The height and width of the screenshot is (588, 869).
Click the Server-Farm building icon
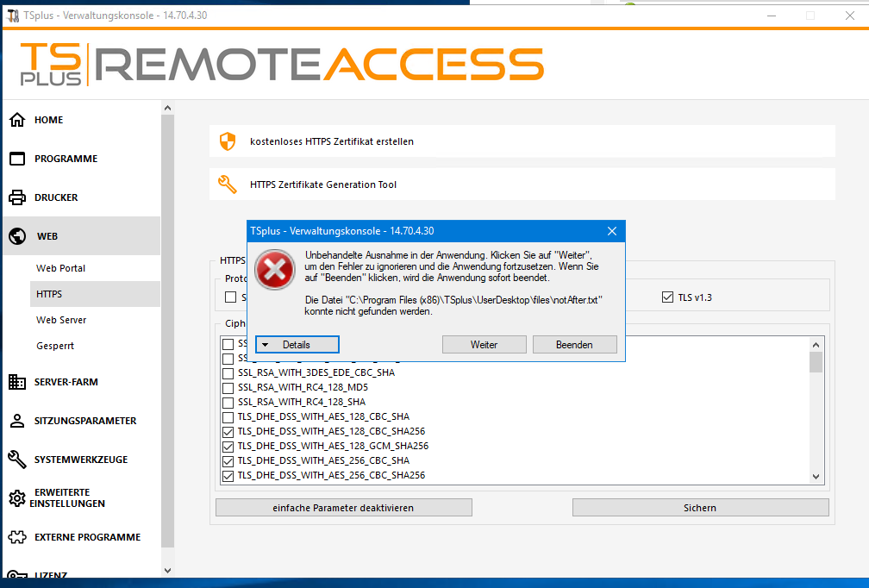pos(16,382)
